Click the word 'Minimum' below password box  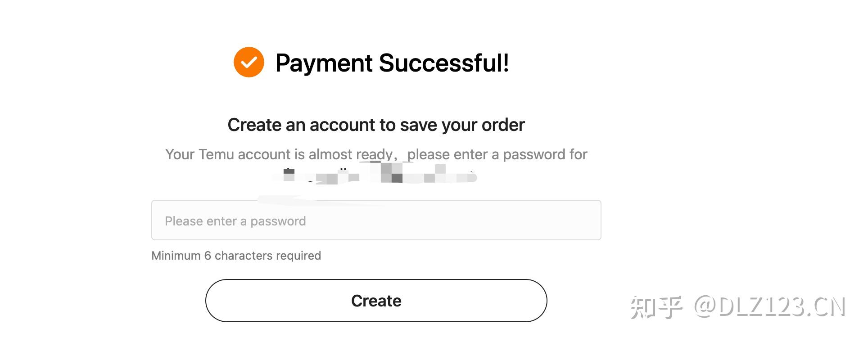point(176,256)
